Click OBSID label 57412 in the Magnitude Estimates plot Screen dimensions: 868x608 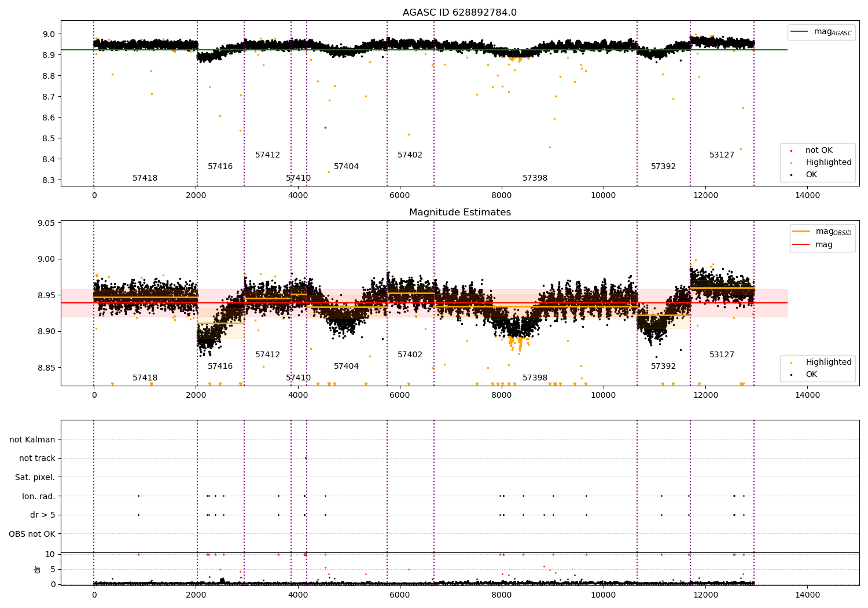click(267, 354)
